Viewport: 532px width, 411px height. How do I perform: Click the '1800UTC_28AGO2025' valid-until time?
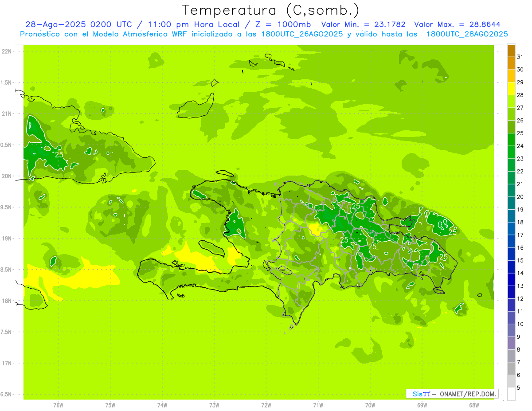click(x=467, y=34)
